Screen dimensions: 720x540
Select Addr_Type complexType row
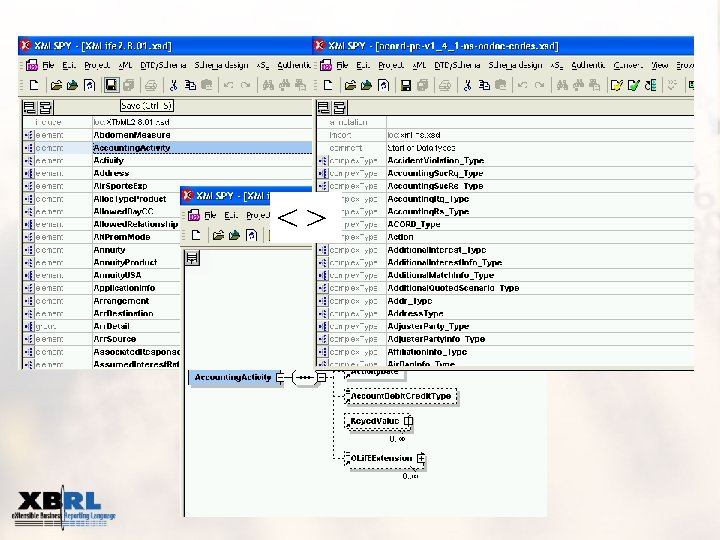pos(505,301)
